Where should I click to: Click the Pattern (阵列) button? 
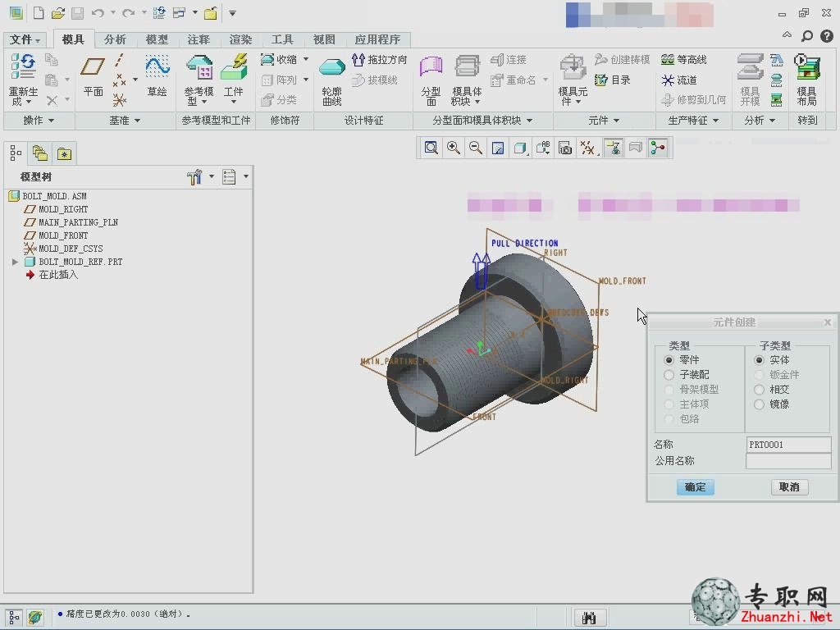click(x=279, y=80)
